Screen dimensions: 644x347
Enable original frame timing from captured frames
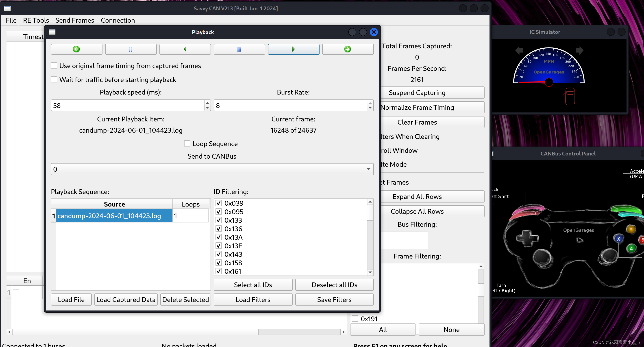(x=54, y=66)
